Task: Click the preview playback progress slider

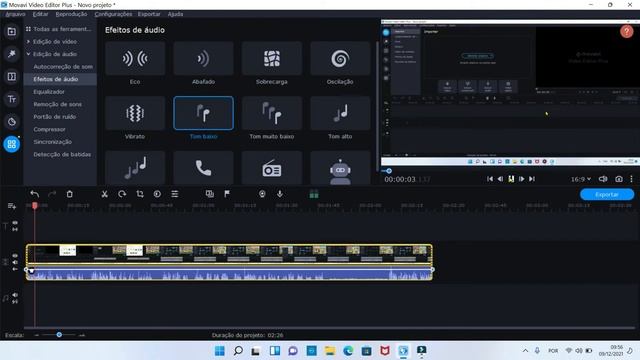Action: [389, 171]
